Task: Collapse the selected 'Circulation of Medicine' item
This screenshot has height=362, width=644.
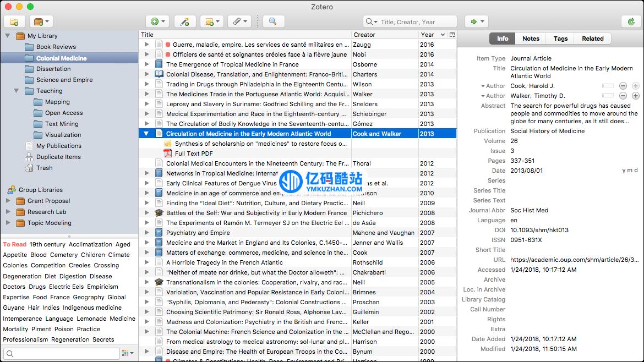Action: coord(146,133)
